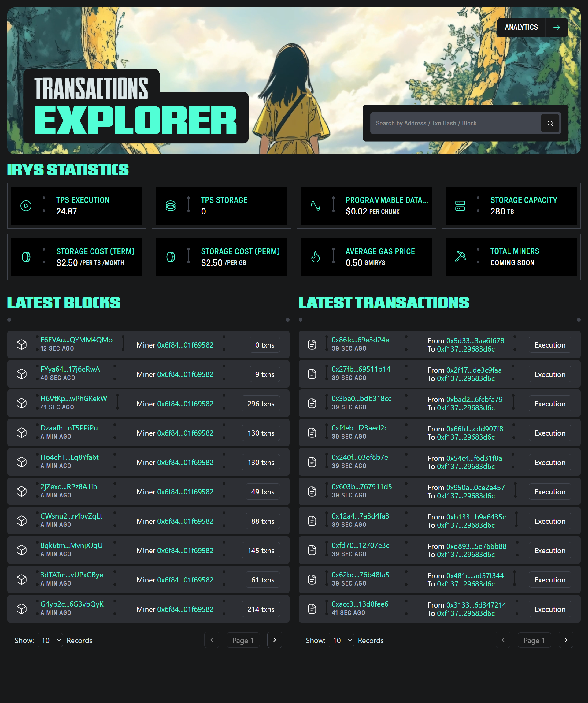Click Execution badge in 0xacc3...13d8fee6 row
Screen dimensions: 588x703
[550, 609]
